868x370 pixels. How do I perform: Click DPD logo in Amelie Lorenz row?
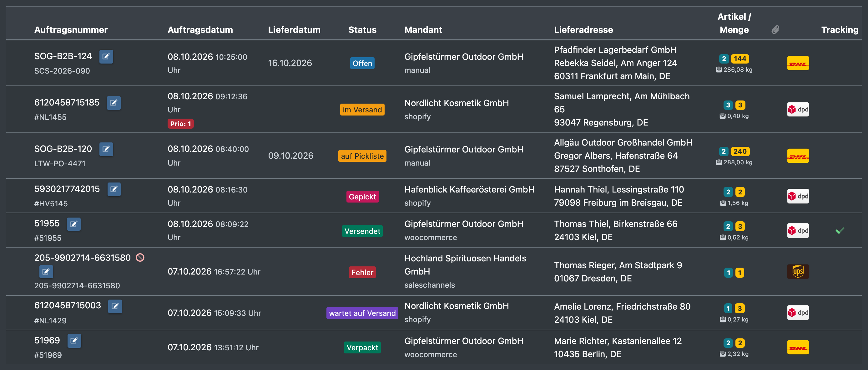tap(798, 313)
